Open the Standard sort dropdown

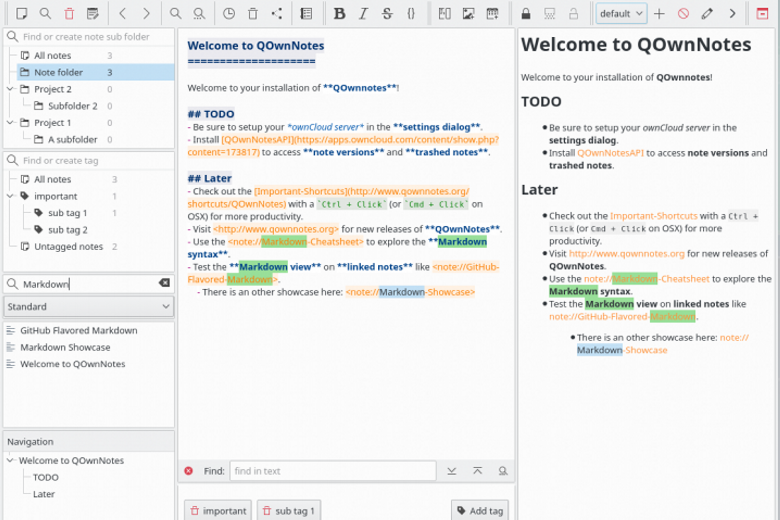(89, 307)
